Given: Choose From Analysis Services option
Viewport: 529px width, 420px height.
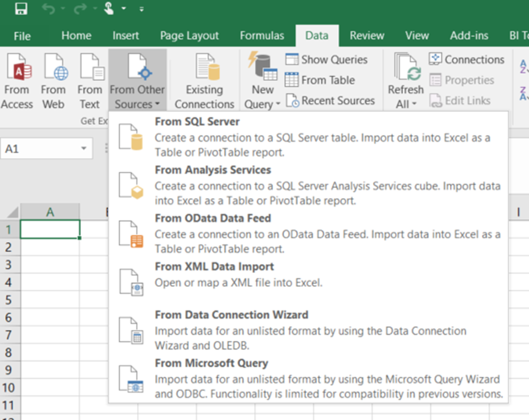Looking at the screenshot, I should pos(308,185).
